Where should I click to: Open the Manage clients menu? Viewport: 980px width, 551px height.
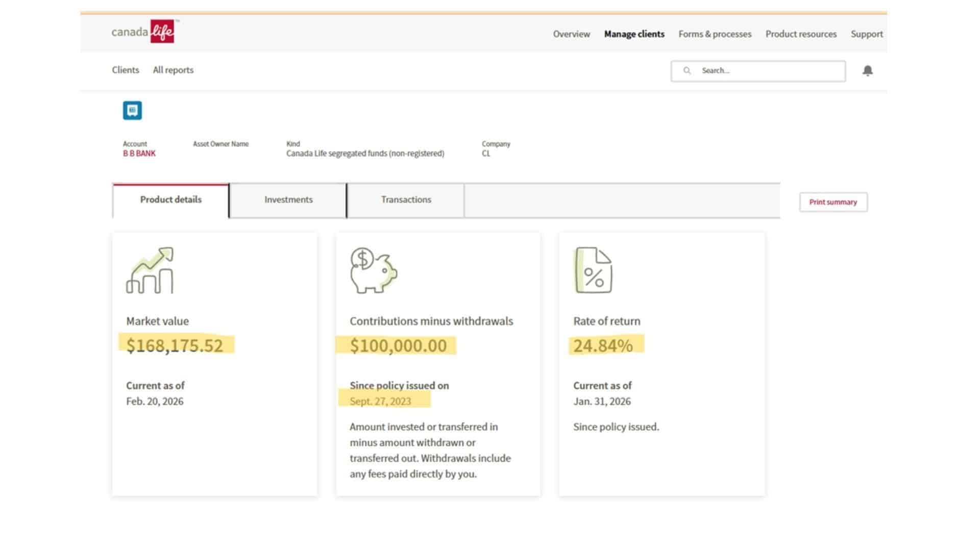pos(634,34)
